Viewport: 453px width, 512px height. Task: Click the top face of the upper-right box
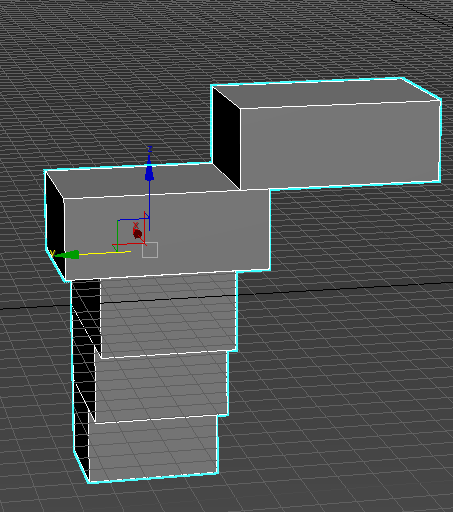point(325,93)
